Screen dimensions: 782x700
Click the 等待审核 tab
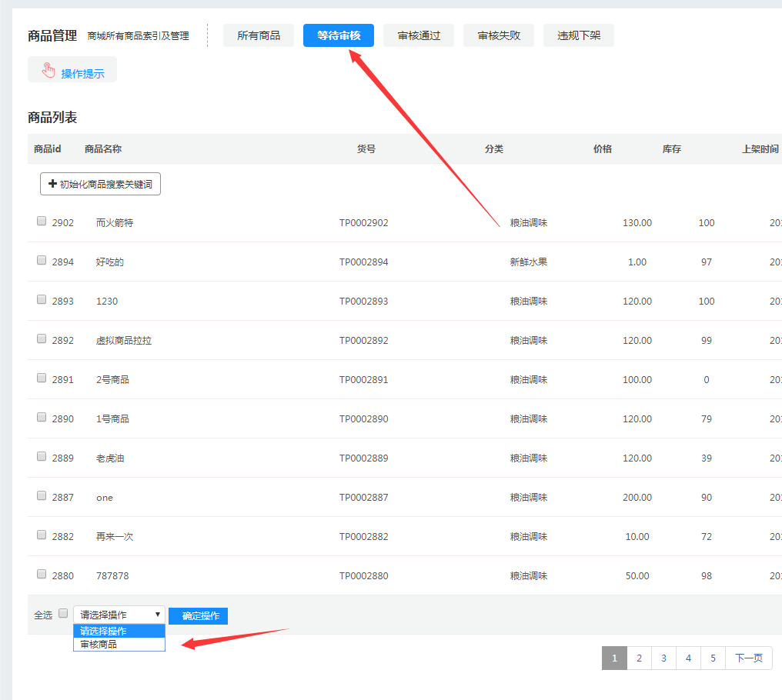click(339, 35)
